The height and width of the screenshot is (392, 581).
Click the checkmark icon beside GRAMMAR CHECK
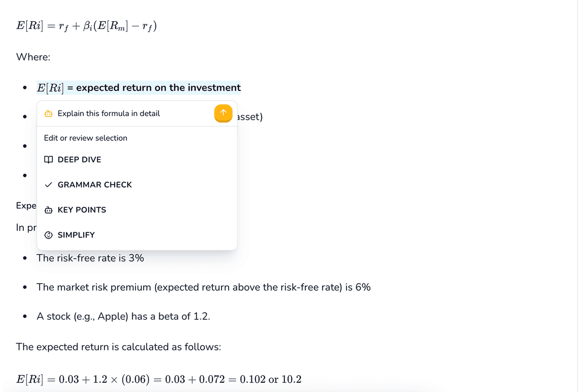48,184
